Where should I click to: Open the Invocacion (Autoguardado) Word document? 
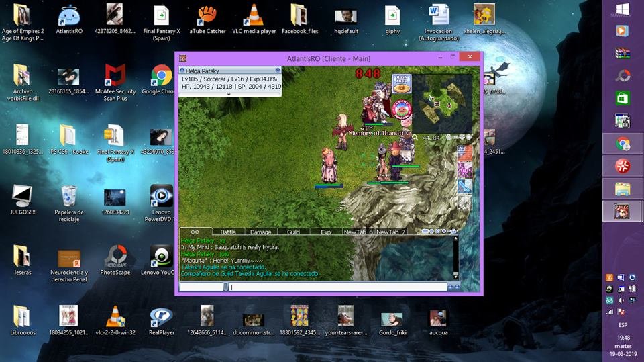(x=439, y=23)
